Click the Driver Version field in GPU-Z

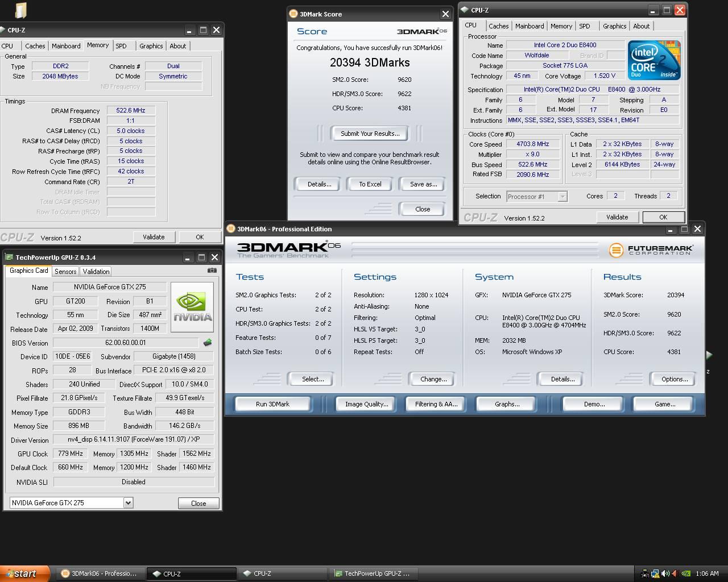coord(134,439)
